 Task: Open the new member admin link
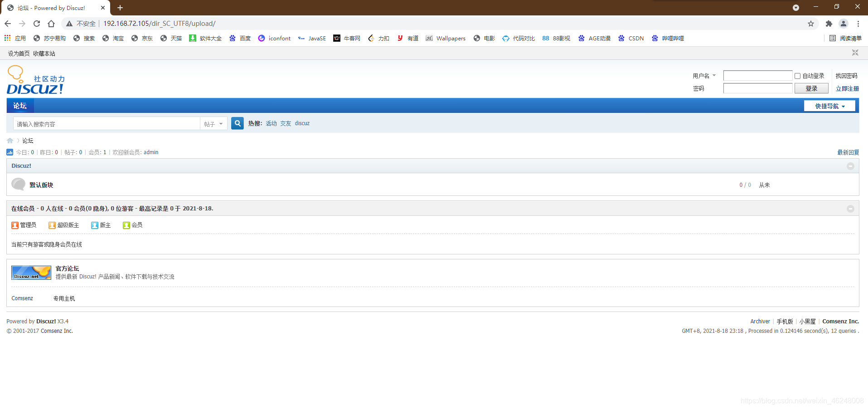151,152
